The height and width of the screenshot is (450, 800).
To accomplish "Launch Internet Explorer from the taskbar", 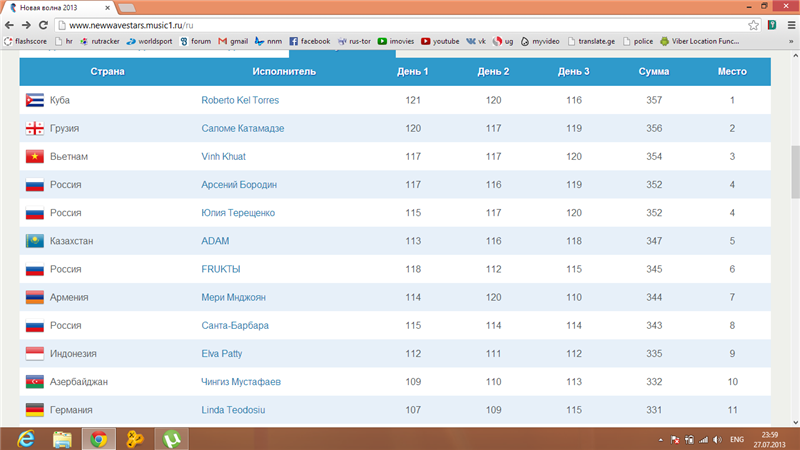I will (26, 439).
